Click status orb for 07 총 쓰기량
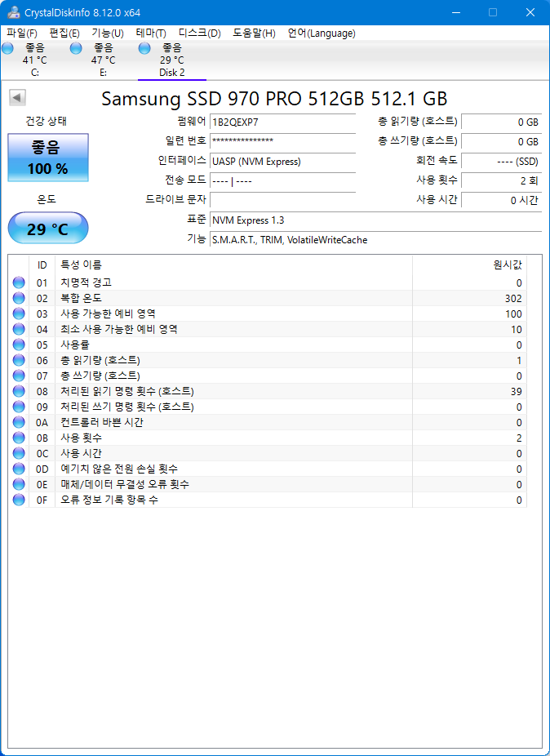The width and height of the screenshot is (550, 756). pyautogui.click(x=19, y=376)
